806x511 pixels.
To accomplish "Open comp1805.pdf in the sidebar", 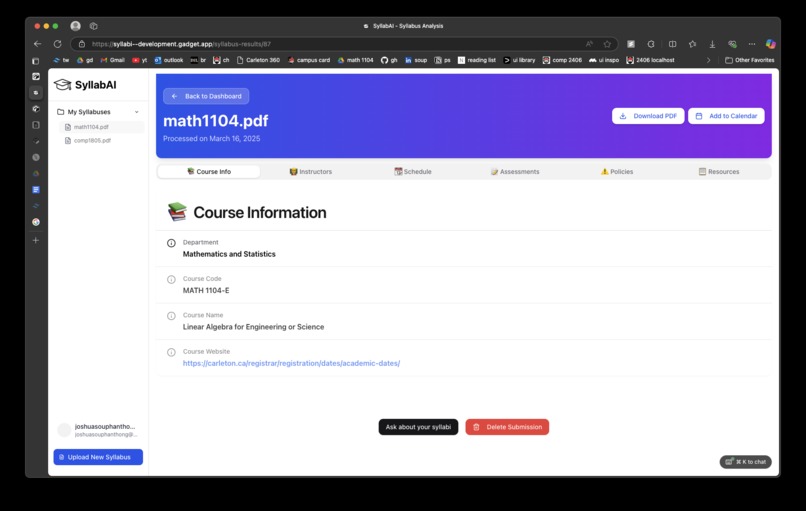I will (x=101, y=140).
